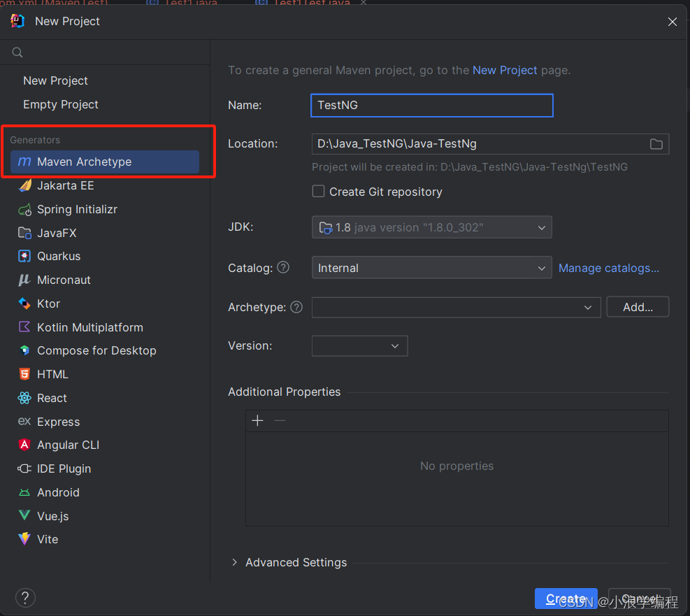Viewport: 690px width, 616px height.
Task: Close the New Project dialog
Action: pos(673,22)
